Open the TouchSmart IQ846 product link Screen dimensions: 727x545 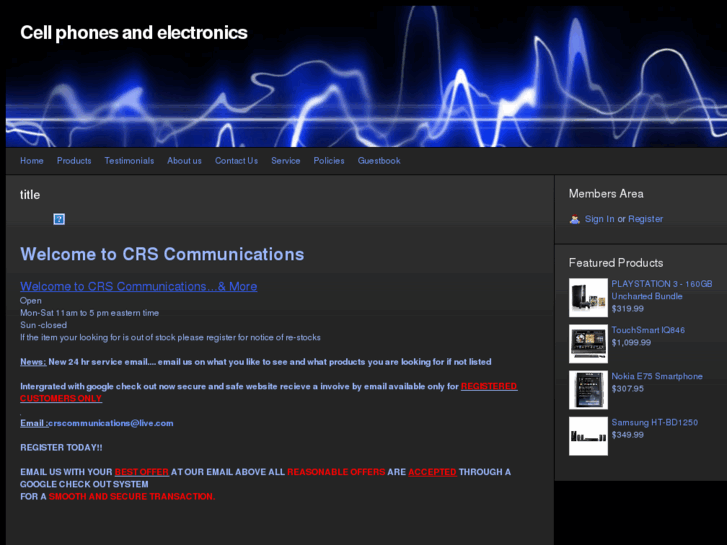click(x=648, y=330)
